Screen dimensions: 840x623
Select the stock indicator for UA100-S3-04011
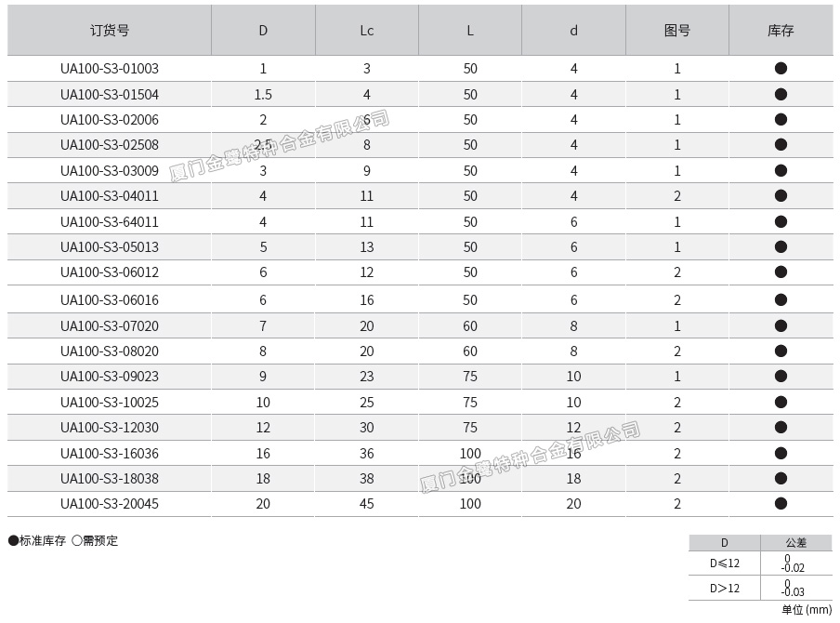pyautogui.click(x=781, y=196)
